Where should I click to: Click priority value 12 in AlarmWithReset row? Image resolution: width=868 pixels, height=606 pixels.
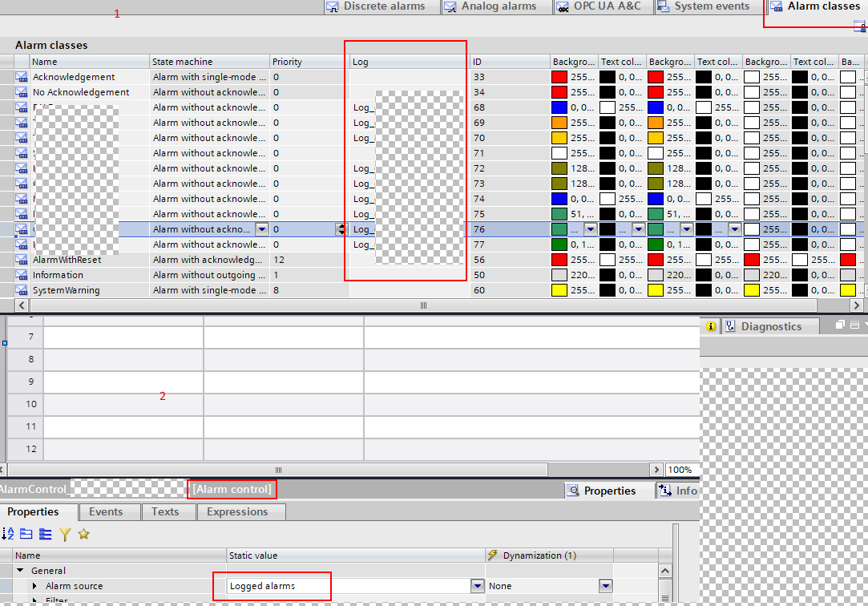click(x=309, y=260)
